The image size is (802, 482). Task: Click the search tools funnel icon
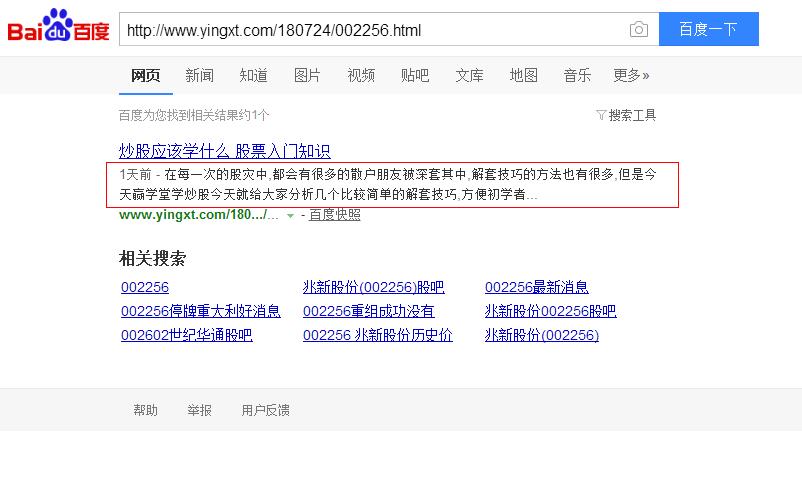[x=601, y=115]
